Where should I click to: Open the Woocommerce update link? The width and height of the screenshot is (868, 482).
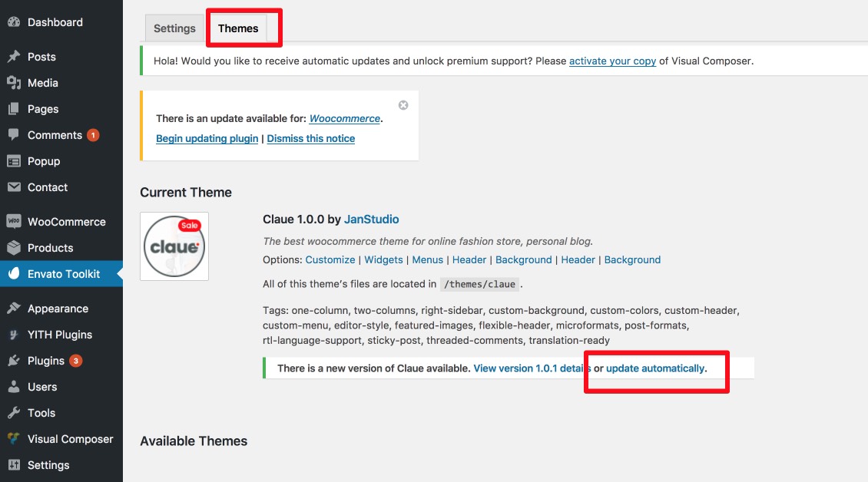coord(344,118)
